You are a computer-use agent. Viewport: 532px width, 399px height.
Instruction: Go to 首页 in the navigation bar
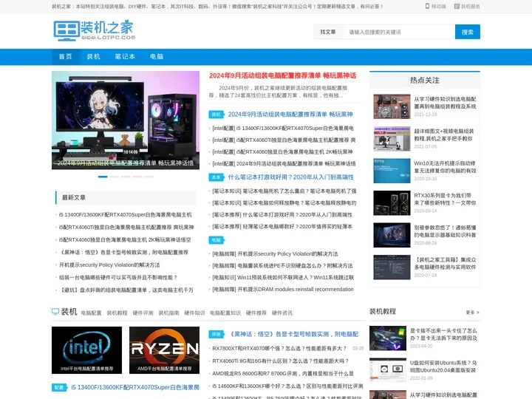(66, 57)
